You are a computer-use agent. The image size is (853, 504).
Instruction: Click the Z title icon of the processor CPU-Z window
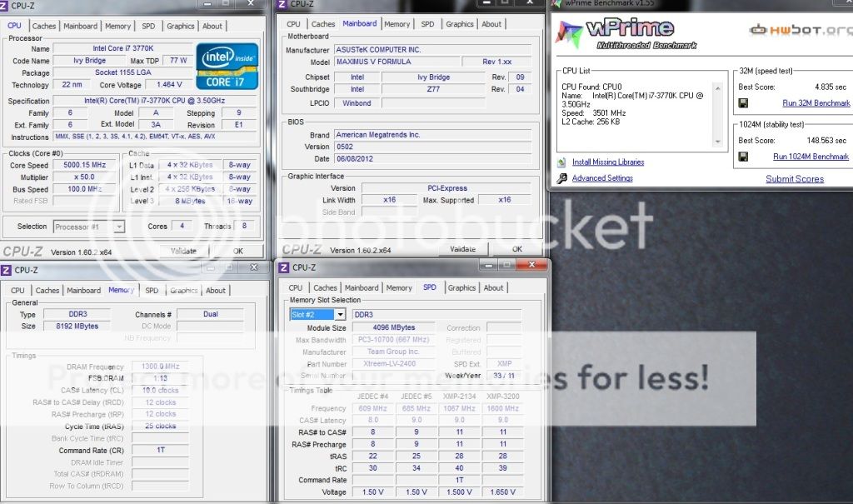[x=3, y=6]
